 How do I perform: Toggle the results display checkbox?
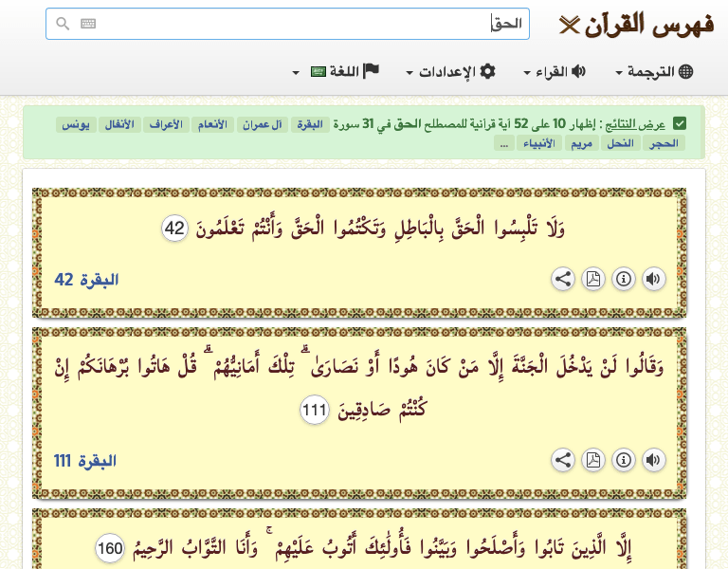tap(680, 123)
